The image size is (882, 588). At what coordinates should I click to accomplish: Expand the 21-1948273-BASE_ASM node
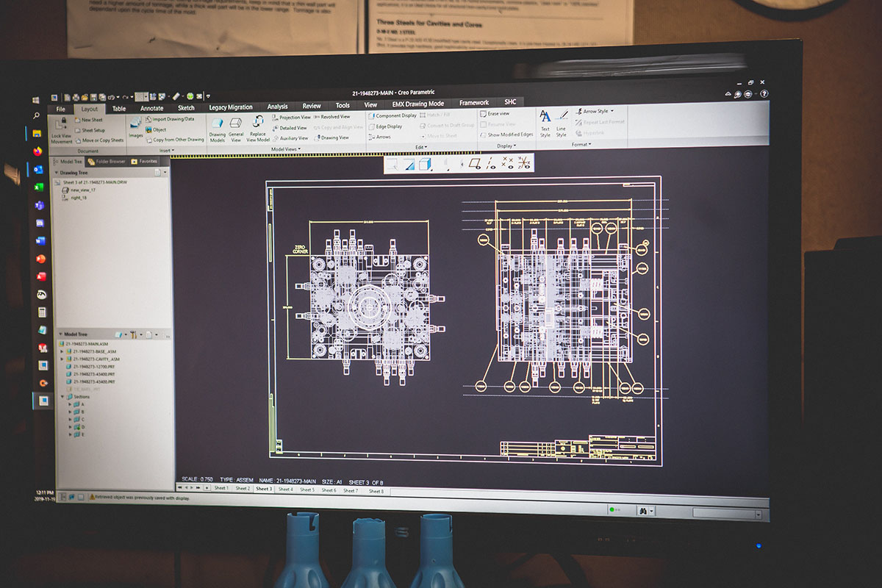tap(62, 351)
